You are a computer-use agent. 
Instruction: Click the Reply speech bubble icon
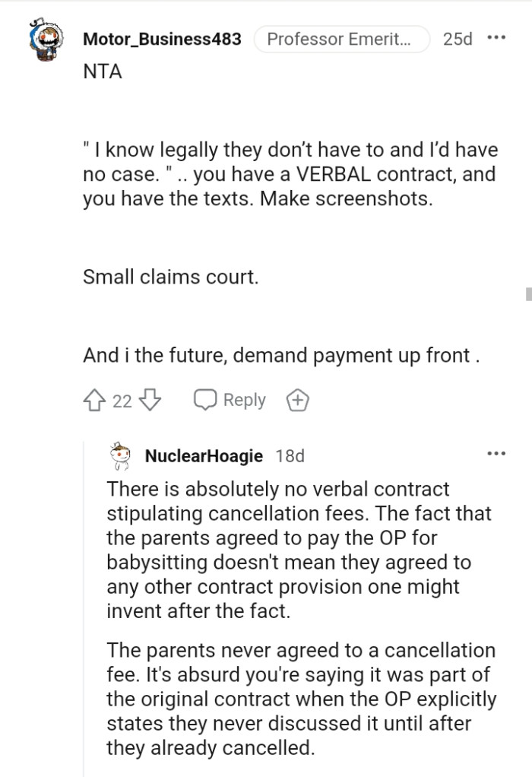click(x=207, y=399)
